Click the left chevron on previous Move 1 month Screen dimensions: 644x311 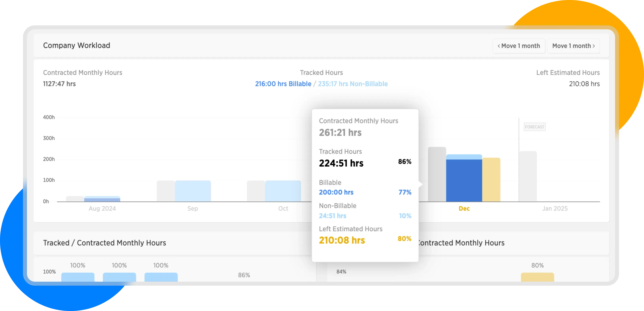coord(499,46)
